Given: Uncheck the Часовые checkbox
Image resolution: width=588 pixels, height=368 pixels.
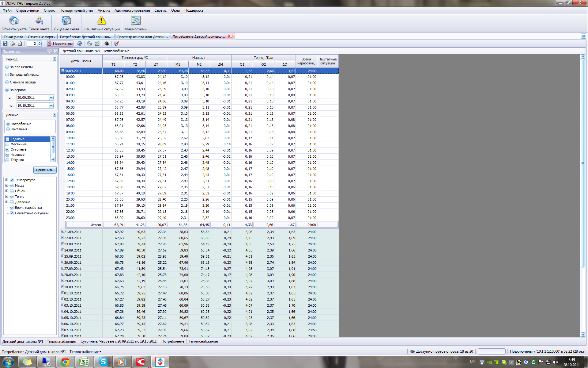Looking at the screenshot, I should 7,155.
